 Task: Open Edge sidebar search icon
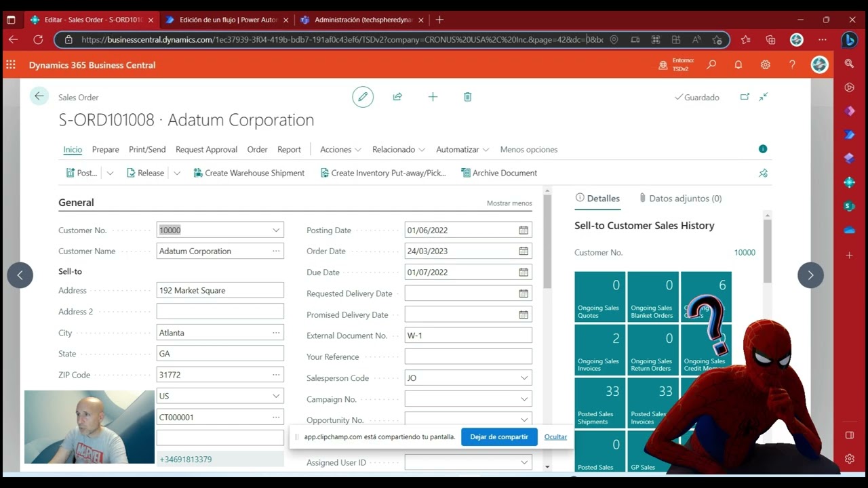(849, 63)
